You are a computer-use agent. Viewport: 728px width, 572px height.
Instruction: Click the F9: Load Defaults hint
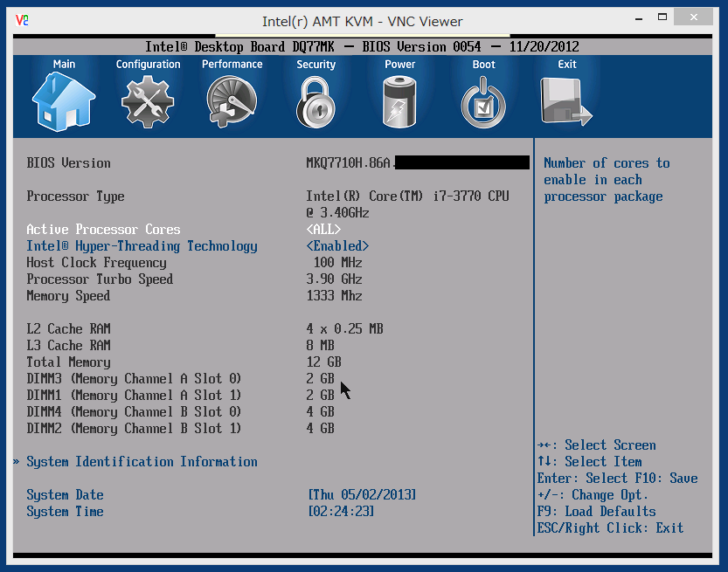[596, 511]
